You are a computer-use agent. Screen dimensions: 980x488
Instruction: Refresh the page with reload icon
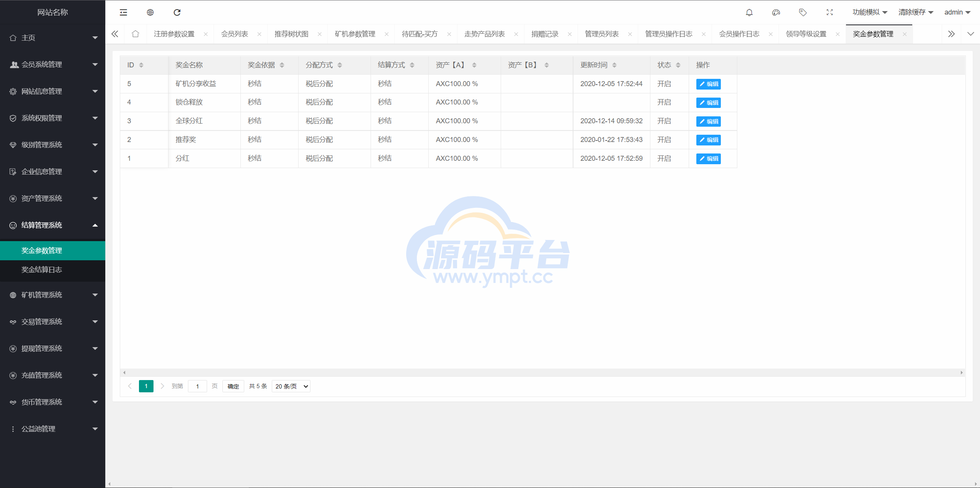[x=177, y=12]
